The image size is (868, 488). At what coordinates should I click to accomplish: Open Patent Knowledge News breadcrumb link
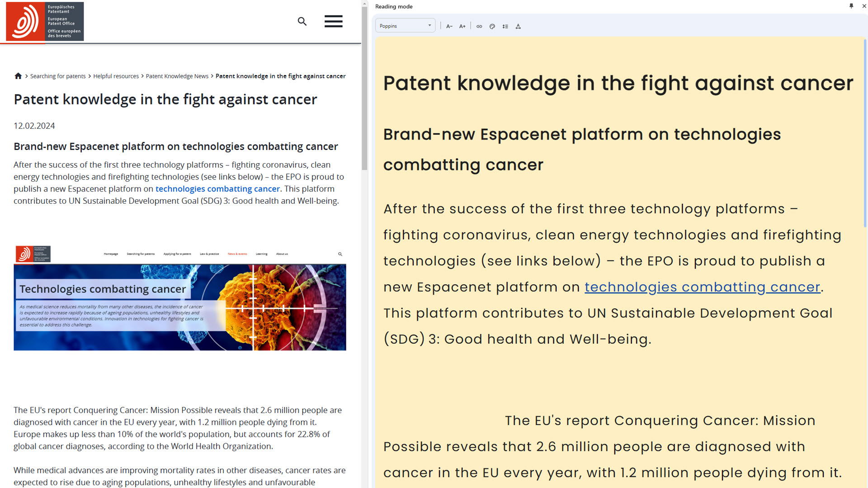point(177,76)
